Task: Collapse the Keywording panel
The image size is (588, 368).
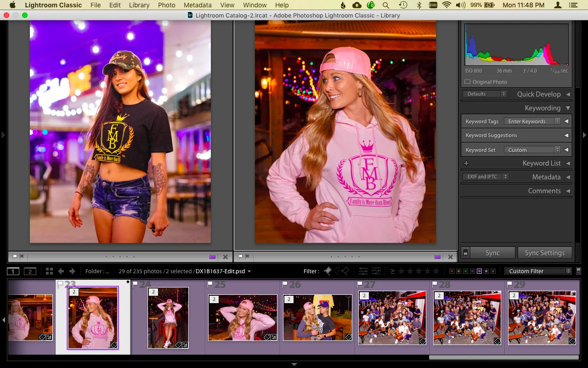Action: coord(568,108)
